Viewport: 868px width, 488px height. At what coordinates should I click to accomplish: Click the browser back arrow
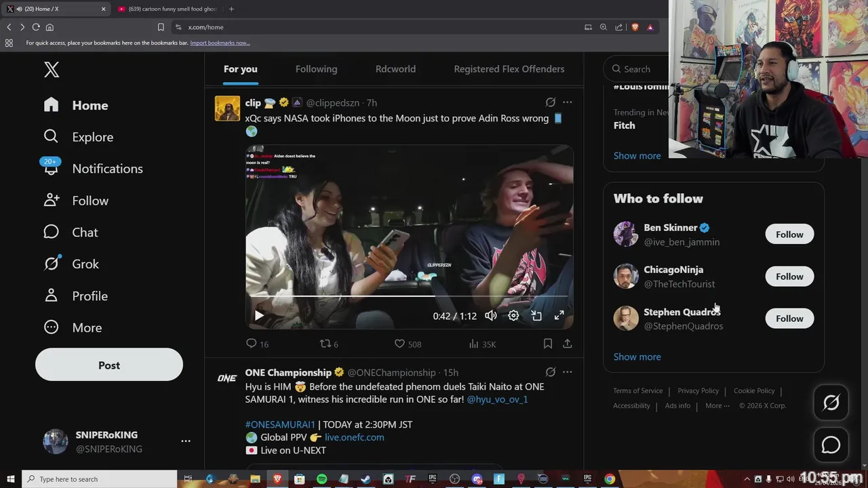9,27
